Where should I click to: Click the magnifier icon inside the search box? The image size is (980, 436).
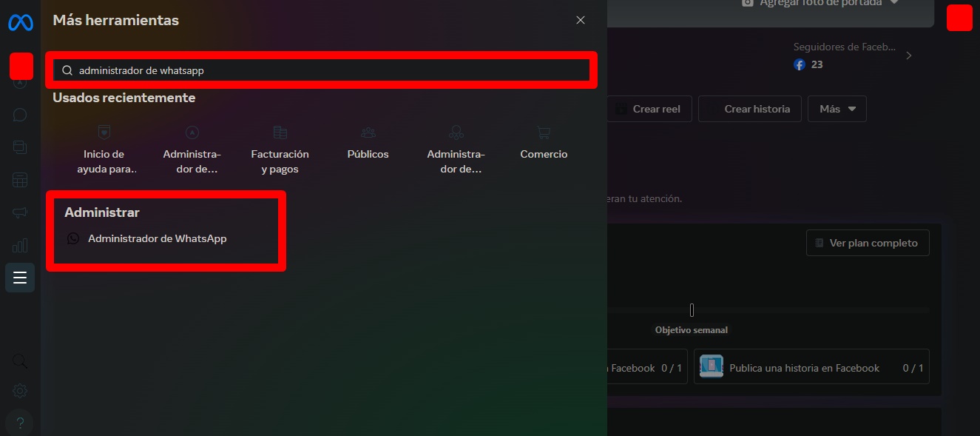point(67,70)
